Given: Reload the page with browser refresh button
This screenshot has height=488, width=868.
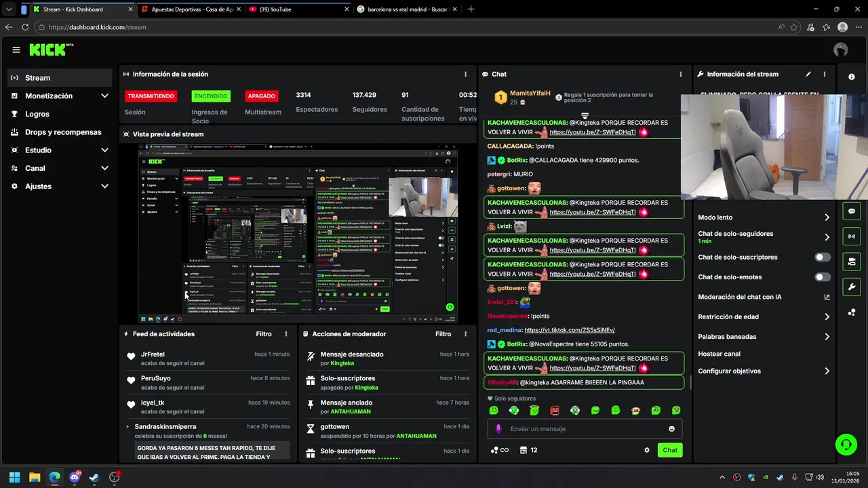Looking at the screenshot, I should pyautogui.click(x=25, y=27).
